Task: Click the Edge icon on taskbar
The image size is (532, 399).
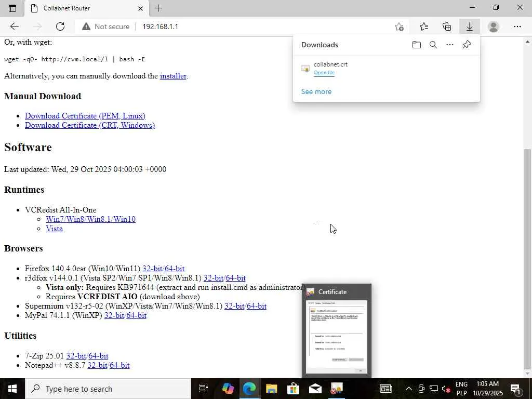Action: pyautogui.click(x=249, y=389)
